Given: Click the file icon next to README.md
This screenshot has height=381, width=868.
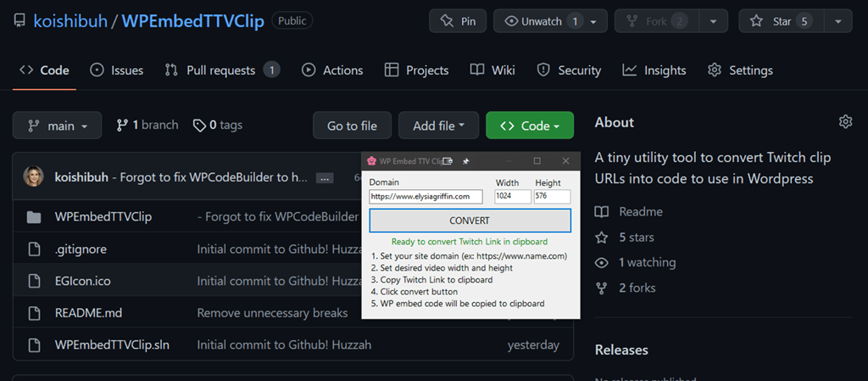Looking at the screenshot, I should [x=34, y=313].
